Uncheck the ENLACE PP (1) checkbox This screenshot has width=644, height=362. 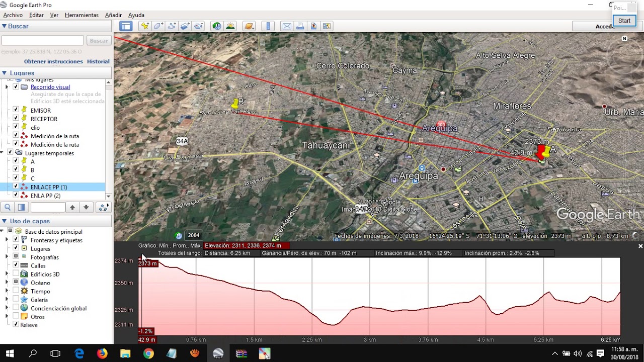pos(16,187)
